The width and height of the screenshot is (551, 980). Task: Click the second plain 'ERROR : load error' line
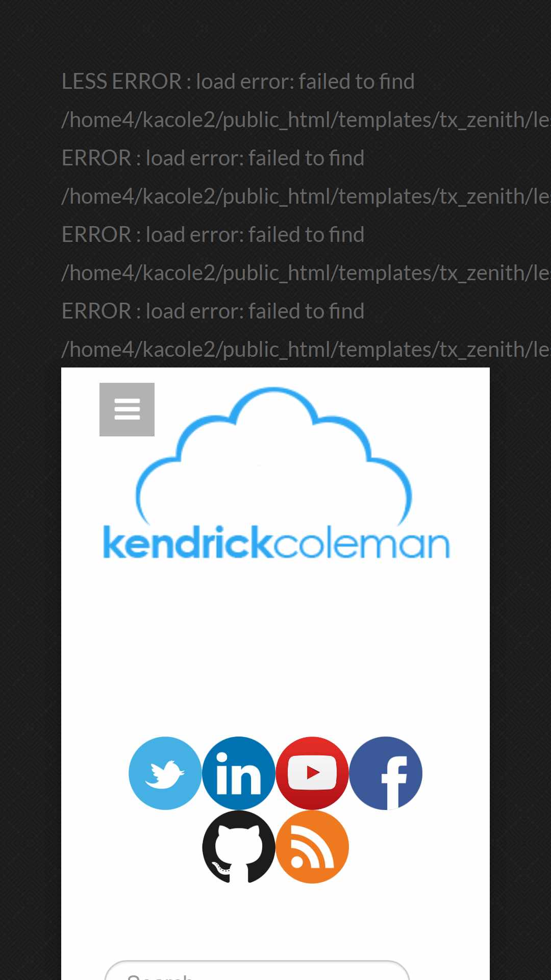pyautogui.click(x=213, y=235)
